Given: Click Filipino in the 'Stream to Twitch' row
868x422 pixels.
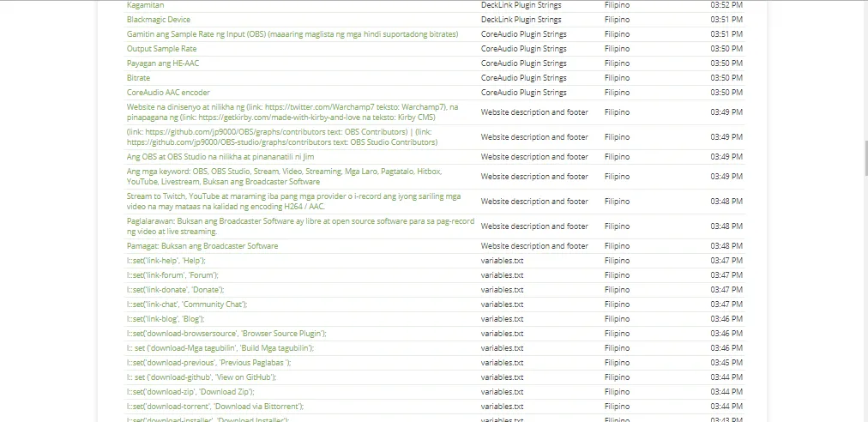Looking at the screenshot, I should (617, 202).
